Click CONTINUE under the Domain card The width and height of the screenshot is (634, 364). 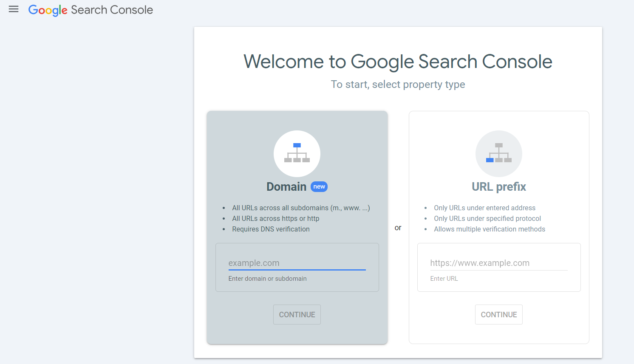(x=297, y=315)
